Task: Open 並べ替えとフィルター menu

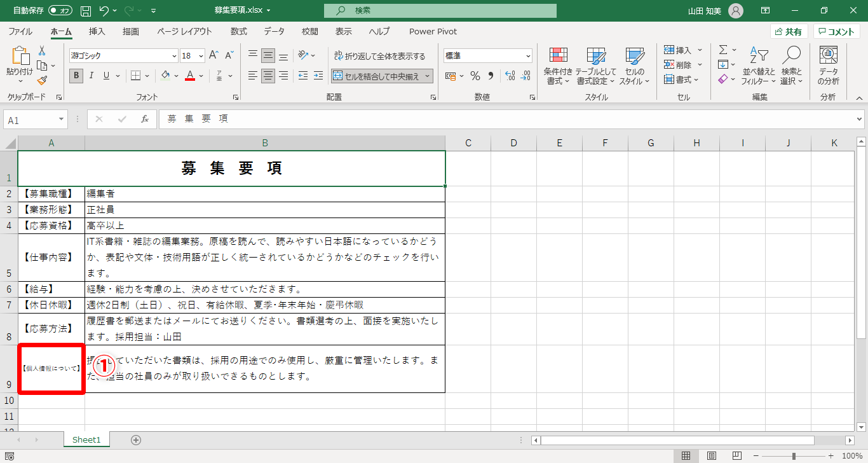Action: pyautogui.click(x=759, y=66)
